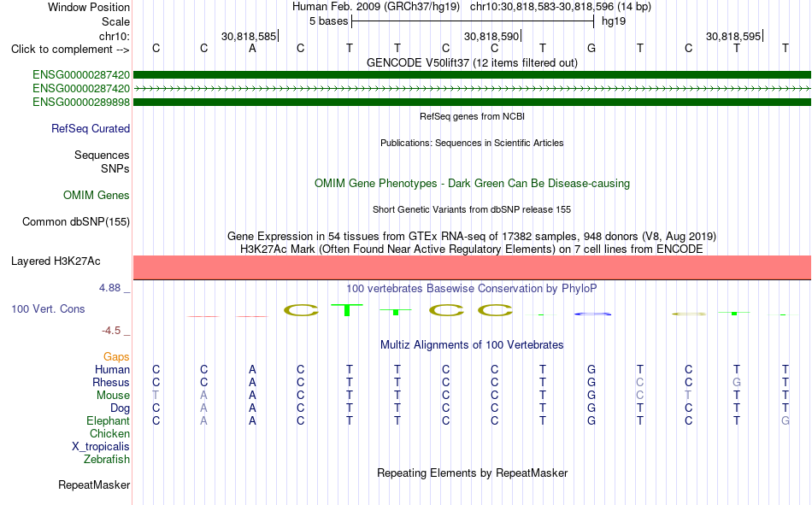Open Multiz Alignments of 100 Vertebrates title
This screenshot has height=505, width=812.
pos(472,345)
